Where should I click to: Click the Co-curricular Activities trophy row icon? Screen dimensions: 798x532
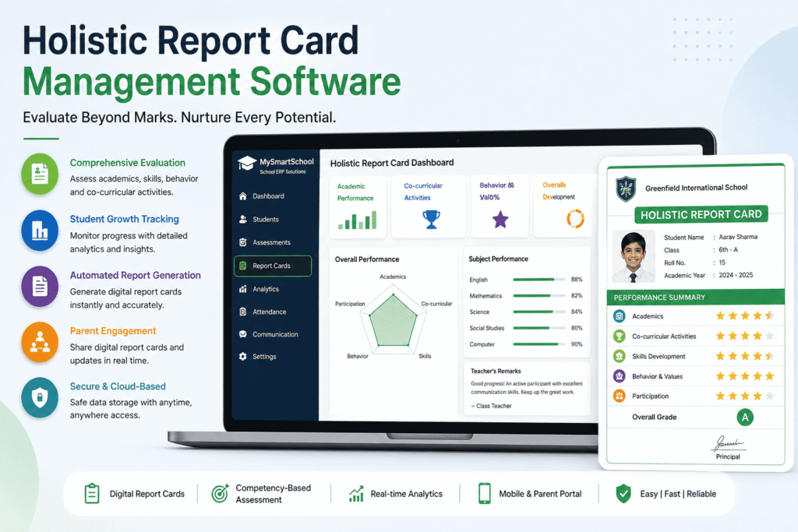[620, 336]
